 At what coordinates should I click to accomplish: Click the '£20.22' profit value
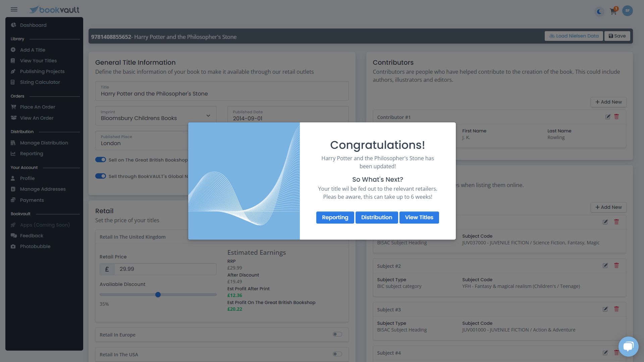[x=235, y=309]
